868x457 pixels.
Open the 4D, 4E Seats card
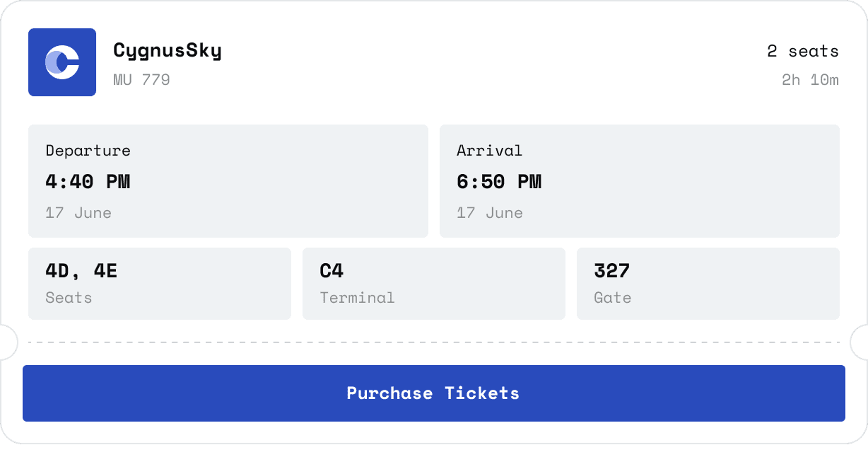(160, 284)
